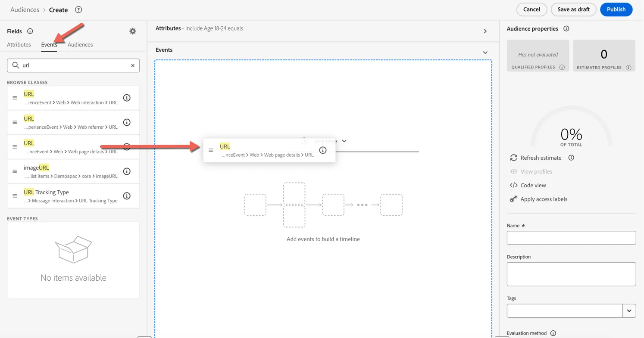The image size is (644, 338).
Task: Open the Any time dropdown chevron
Action: pyautogui.click(x=344, y=141)
